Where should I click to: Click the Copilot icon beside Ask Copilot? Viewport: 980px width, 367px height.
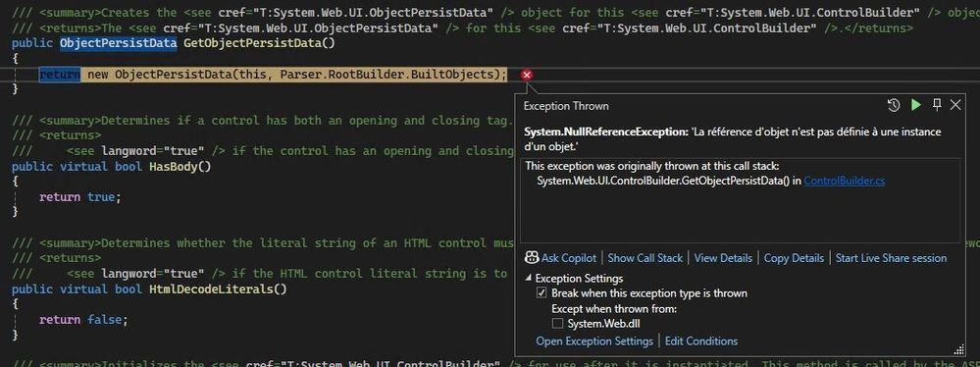pos(532,258)
